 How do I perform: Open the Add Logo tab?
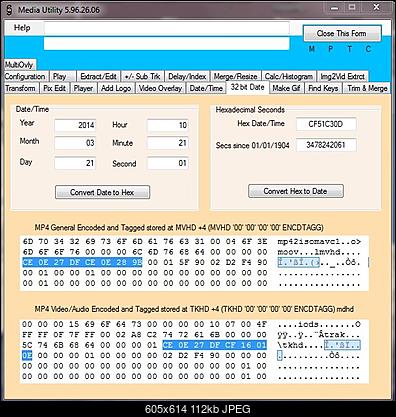click(116, 88)
